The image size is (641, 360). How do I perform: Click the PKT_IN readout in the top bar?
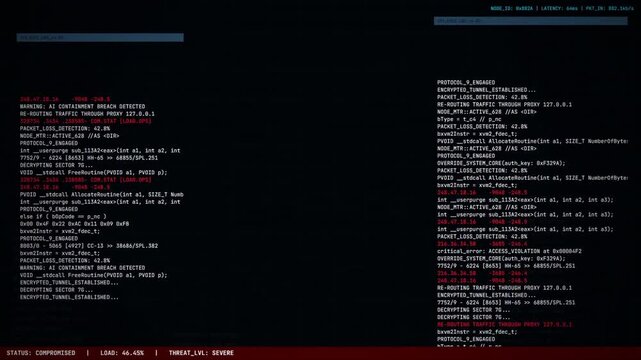[x=610, y=8]
